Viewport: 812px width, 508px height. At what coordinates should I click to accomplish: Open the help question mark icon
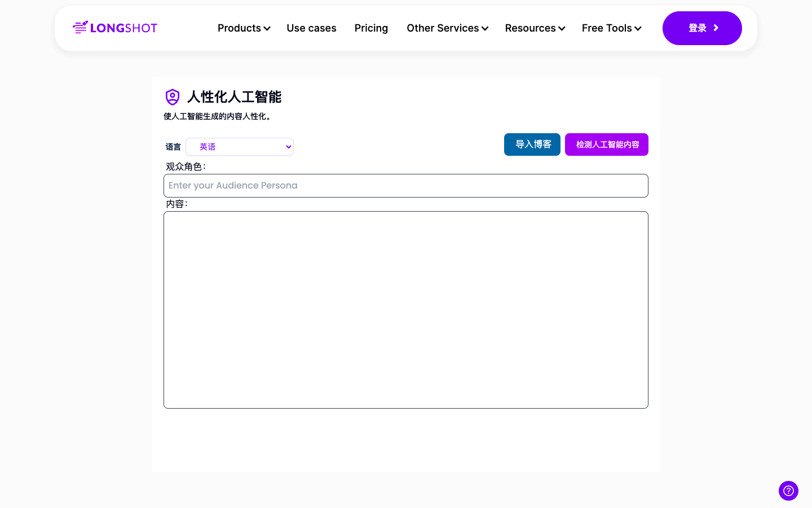788,491
